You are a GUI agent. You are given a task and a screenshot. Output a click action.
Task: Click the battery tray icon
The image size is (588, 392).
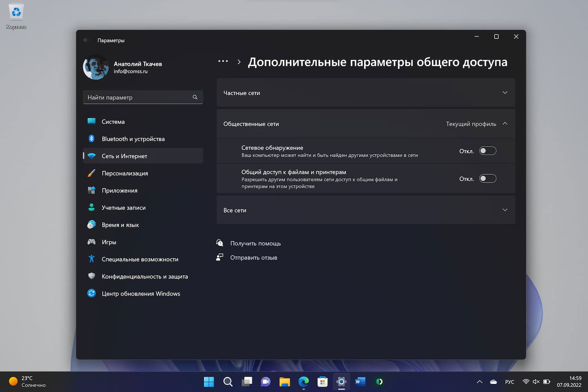coord(546,381)
